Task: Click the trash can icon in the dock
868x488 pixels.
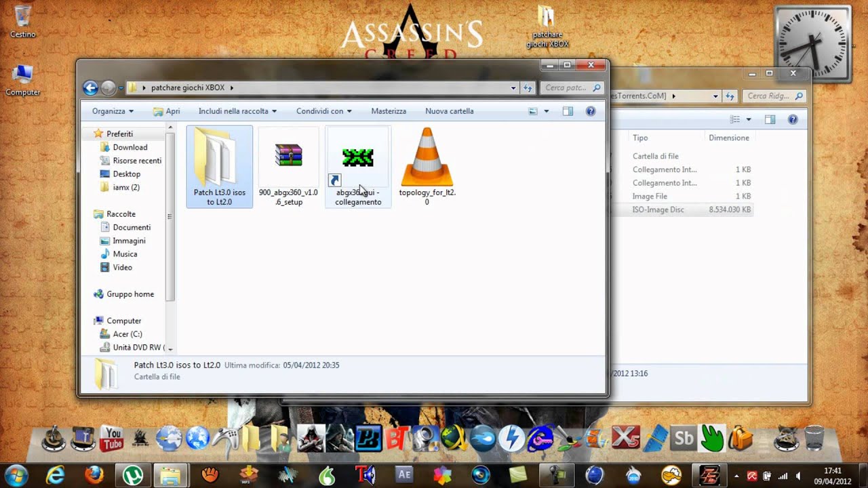Action: coord(814,439)
